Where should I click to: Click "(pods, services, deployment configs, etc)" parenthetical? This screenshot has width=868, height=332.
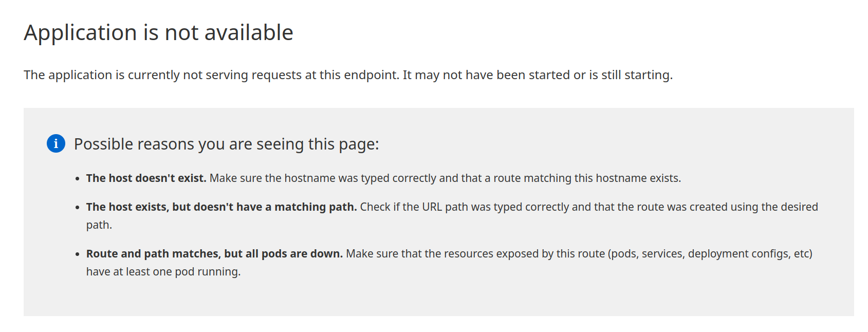pos(710,254)
